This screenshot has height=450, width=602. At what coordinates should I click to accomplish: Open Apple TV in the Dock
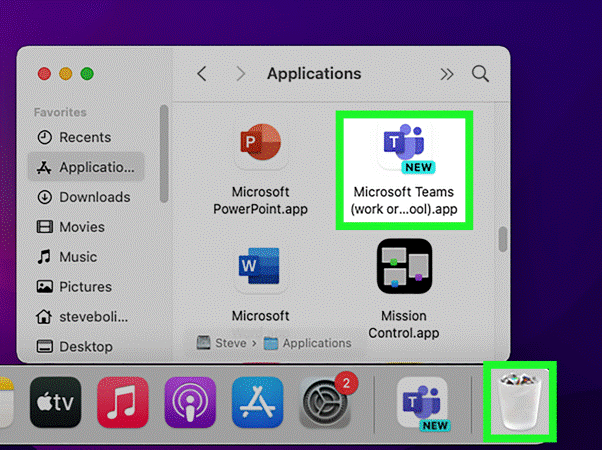(56, 402)
